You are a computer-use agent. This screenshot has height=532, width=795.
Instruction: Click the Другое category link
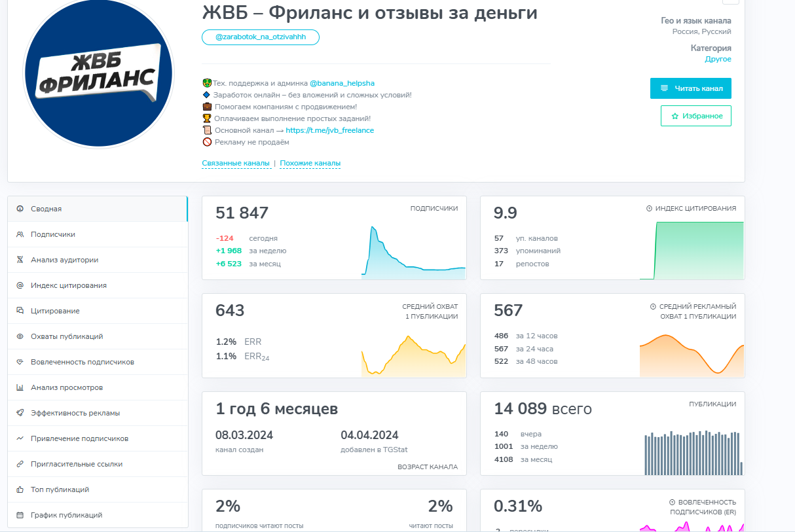pyautogui.click(x=718, y=60)
